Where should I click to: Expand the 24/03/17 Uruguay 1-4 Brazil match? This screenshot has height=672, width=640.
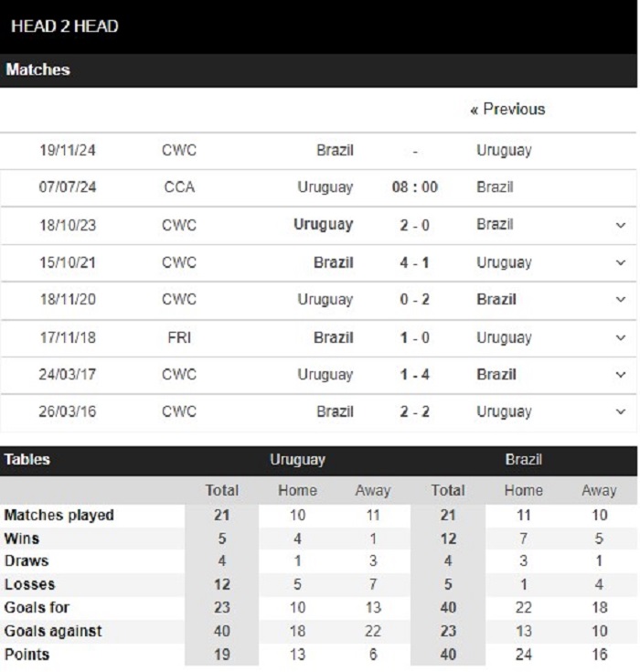click(620, 374)
